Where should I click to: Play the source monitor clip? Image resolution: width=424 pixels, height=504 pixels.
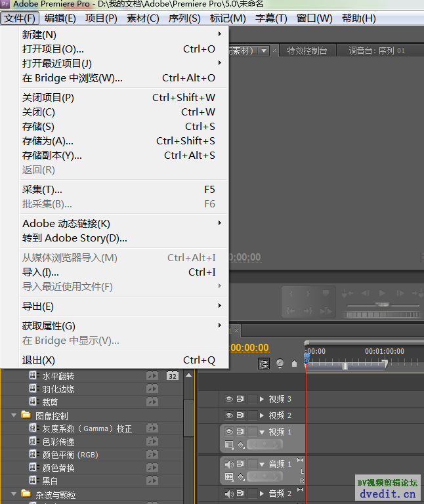(382, 293)
